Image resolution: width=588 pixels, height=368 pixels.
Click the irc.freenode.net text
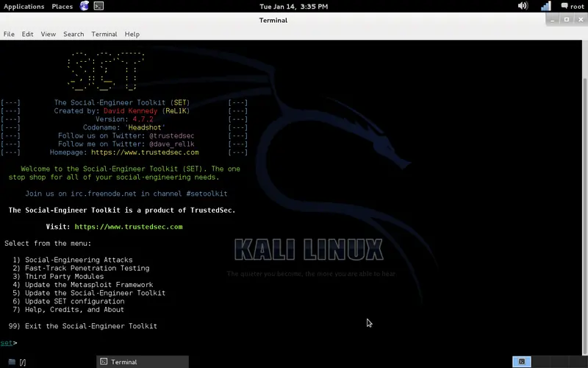point(104,194)
